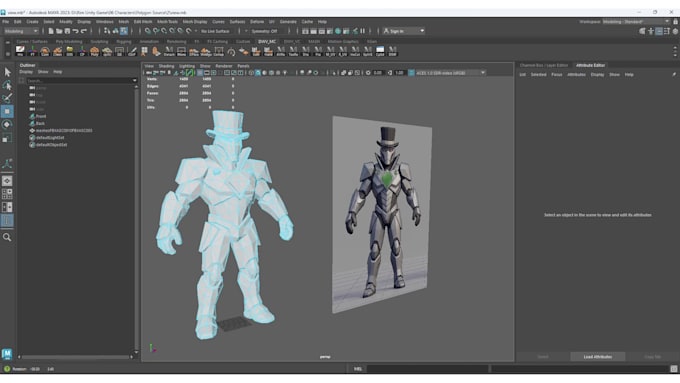
Task: Expand the Outliner search filter dropdown arrow
Action: click(x=134, y=81)
